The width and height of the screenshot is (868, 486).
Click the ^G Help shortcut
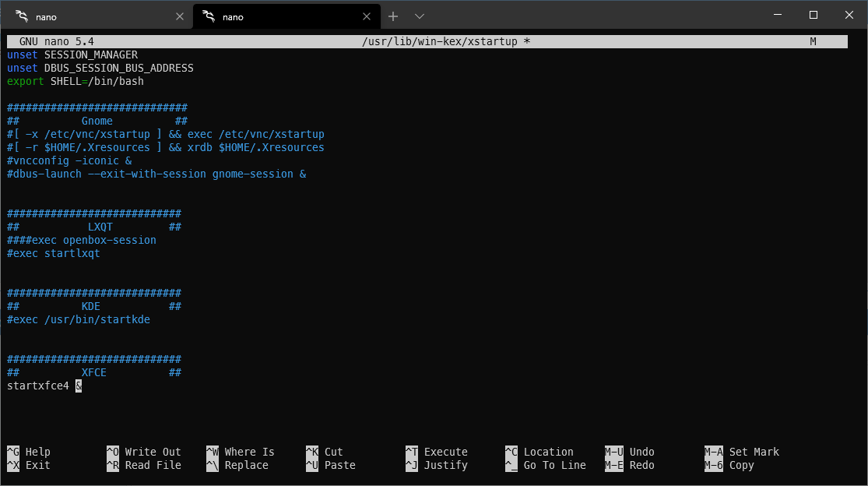[x=29, y=452]
